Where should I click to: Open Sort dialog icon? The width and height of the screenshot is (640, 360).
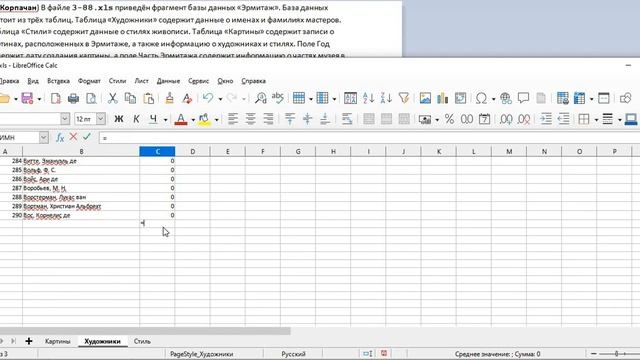pos(350,98)
